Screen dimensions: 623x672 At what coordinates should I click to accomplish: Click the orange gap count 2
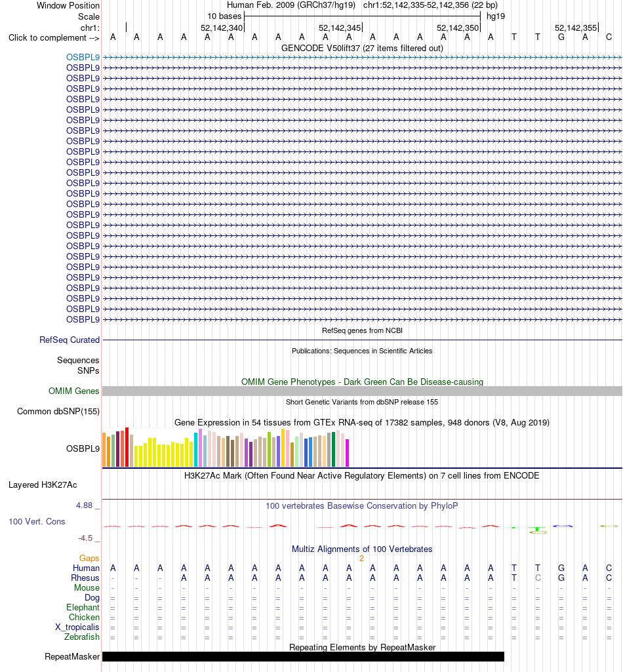tap(362, 559)
